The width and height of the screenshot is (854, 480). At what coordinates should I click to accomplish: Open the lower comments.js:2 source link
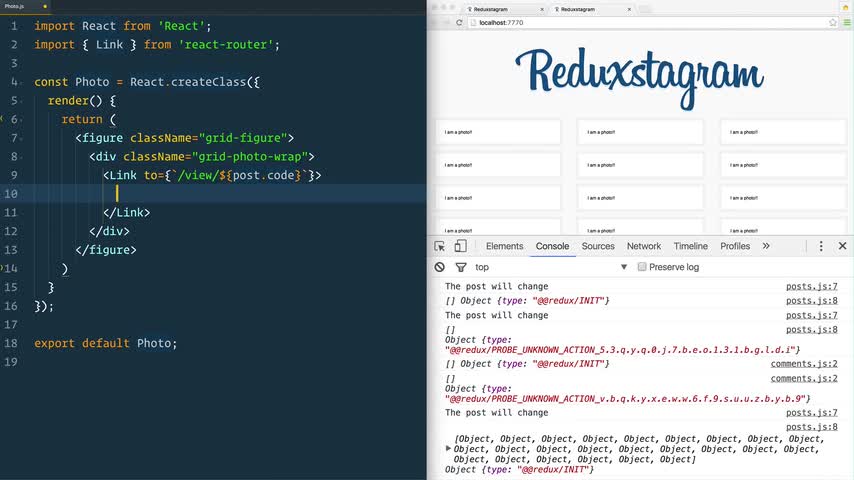point(804,379)
